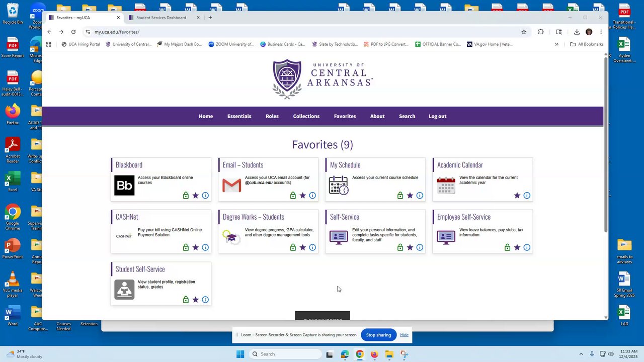Image resolution: width=644 pixels, height=362 pixels.
Task: Show hidden system tray icons chevron
Action: point(581,354)
